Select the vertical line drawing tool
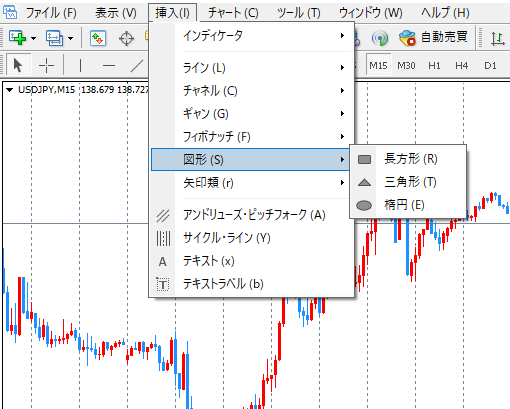 (x=80, y=65)
